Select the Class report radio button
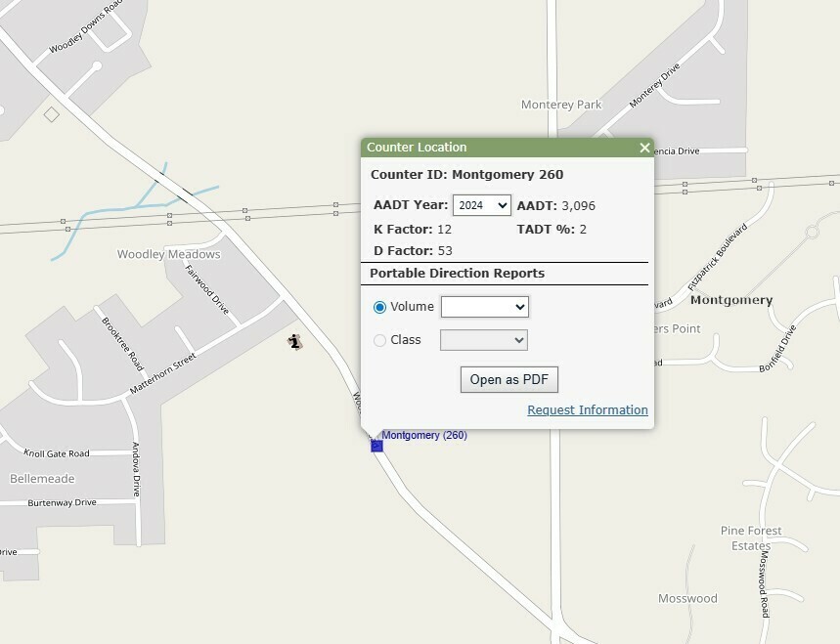 [380, 340]
